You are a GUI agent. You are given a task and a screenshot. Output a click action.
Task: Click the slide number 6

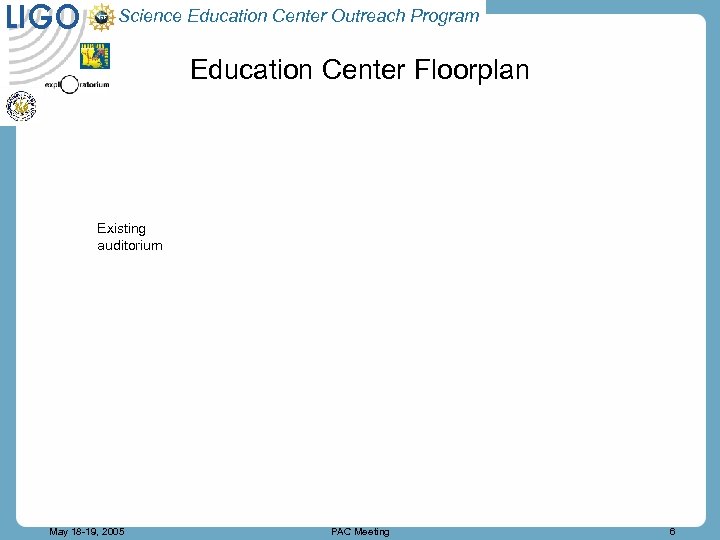[672, 532]
